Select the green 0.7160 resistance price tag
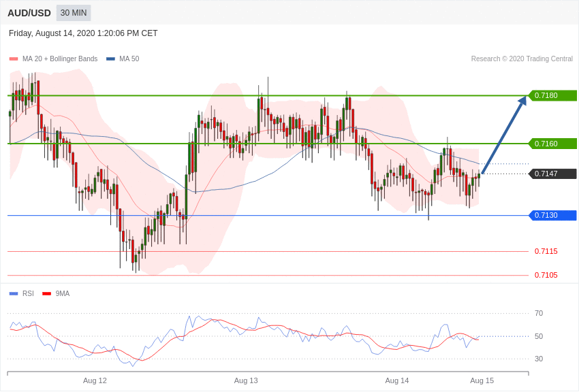 click(552, 144)
